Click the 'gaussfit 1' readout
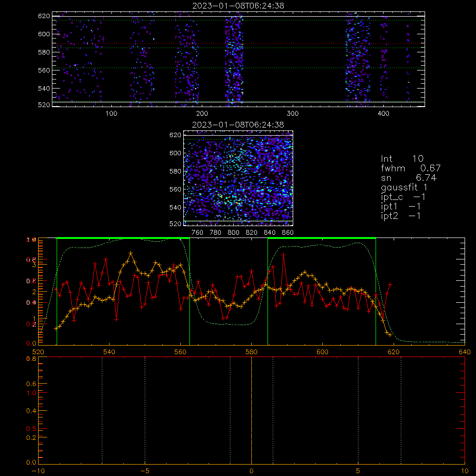 coord(404,187)
